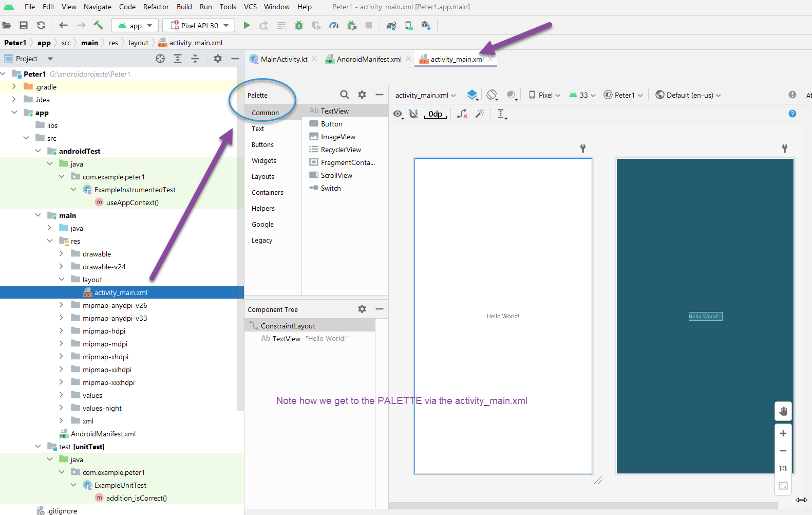
Task: Toggle the pan hand tool on design surface
Action: [x=783, y=411]
